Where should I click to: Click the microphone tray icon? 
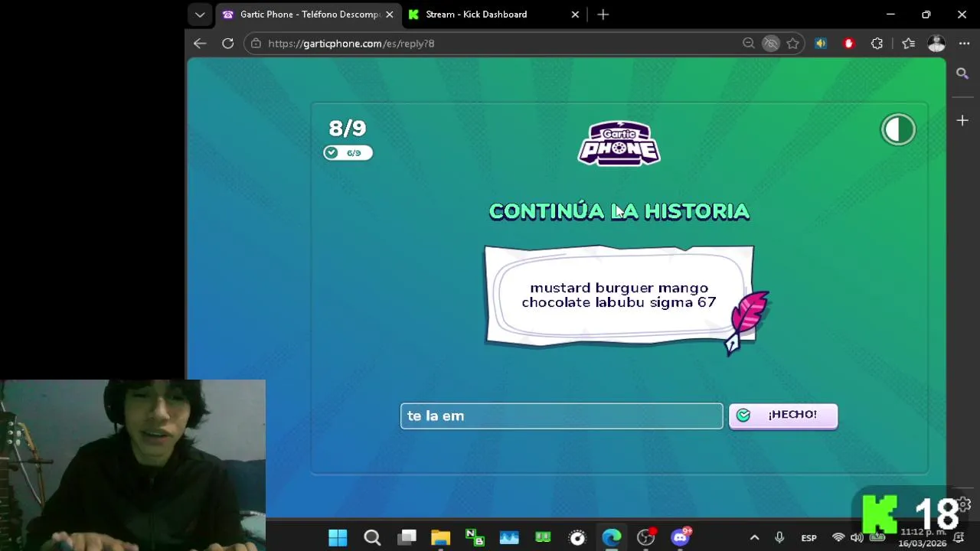[779, 537]
